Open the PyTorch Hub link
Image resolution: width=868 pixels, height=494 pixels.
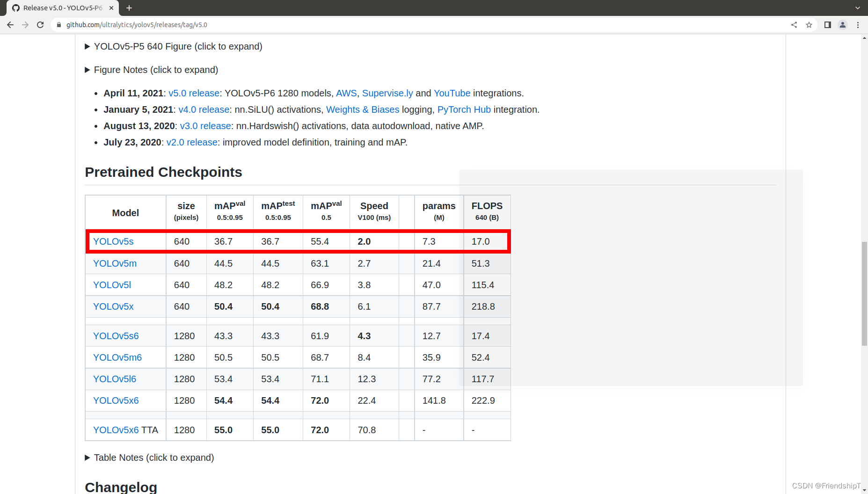point(464,109)
